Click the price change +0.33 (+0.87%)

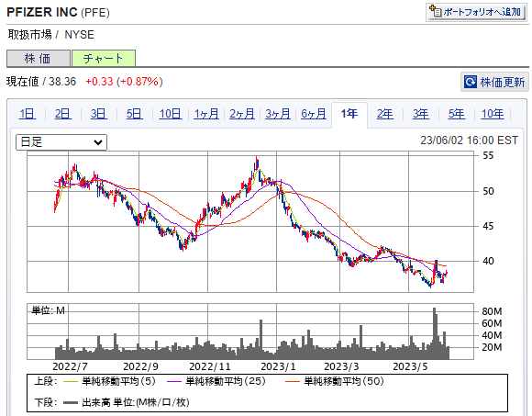pyautogui.click(x=124, y=82)
